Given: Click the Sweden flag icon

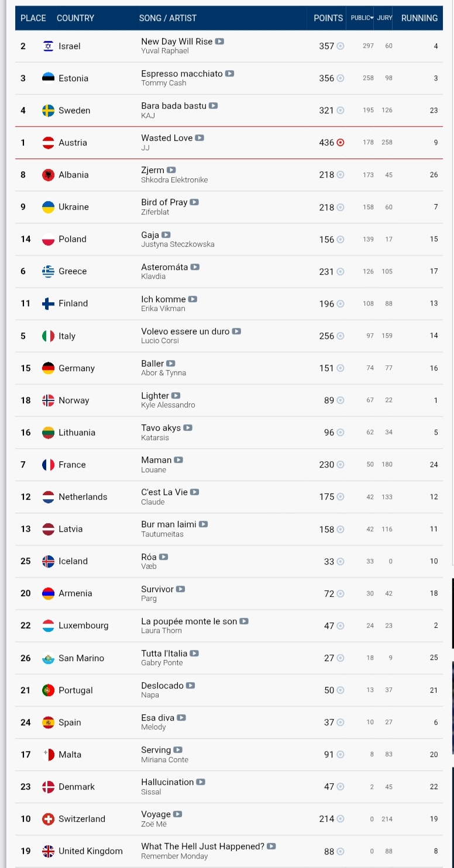Looking at the screenshot, I should tap(49, 110).
